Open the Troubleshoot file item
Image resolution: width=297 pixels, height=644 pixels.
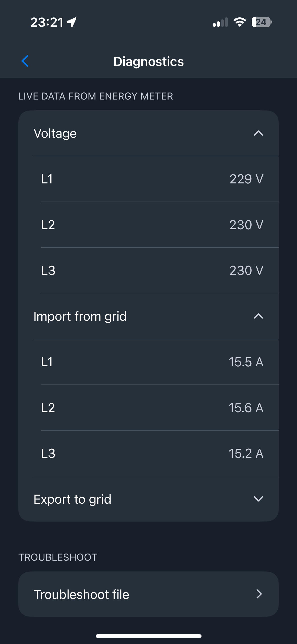(148, 594)
